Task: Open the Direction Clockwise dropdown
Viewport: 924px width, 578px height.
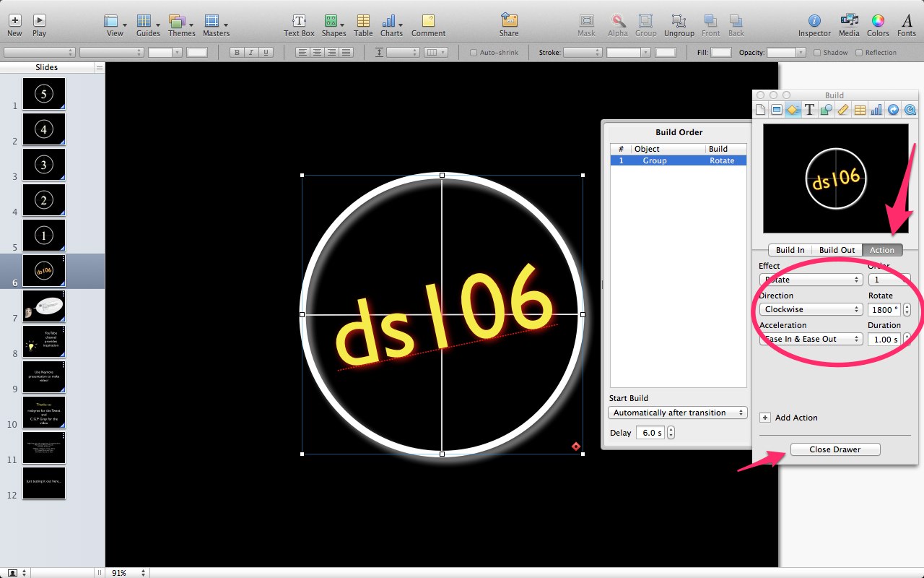Action: [811, 309]
